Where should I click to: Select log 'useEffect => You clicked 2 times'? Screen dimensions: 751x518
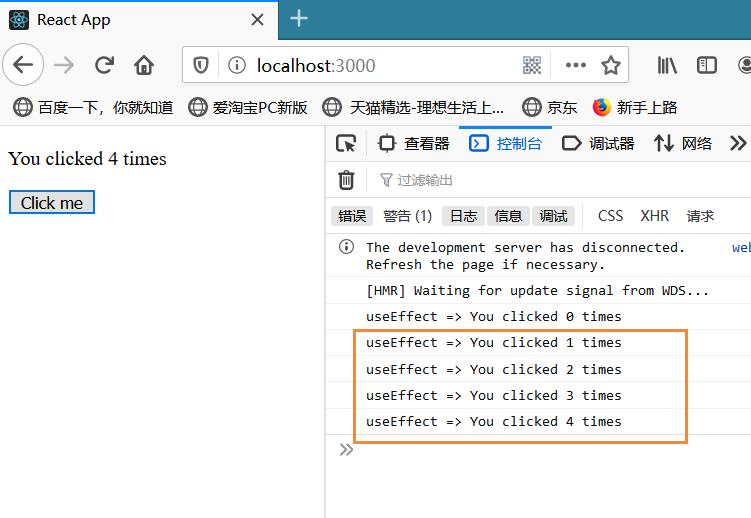click(493, 370)
